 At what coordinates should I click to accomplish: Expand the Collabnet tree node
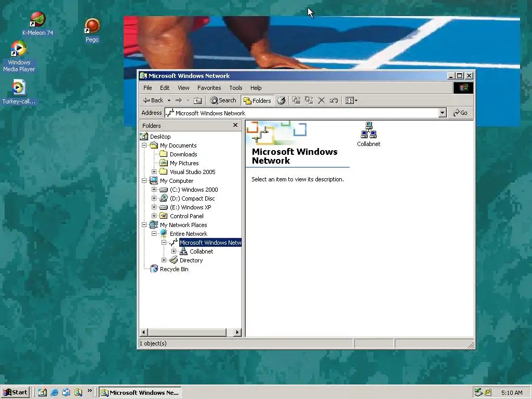pos(174,251)
